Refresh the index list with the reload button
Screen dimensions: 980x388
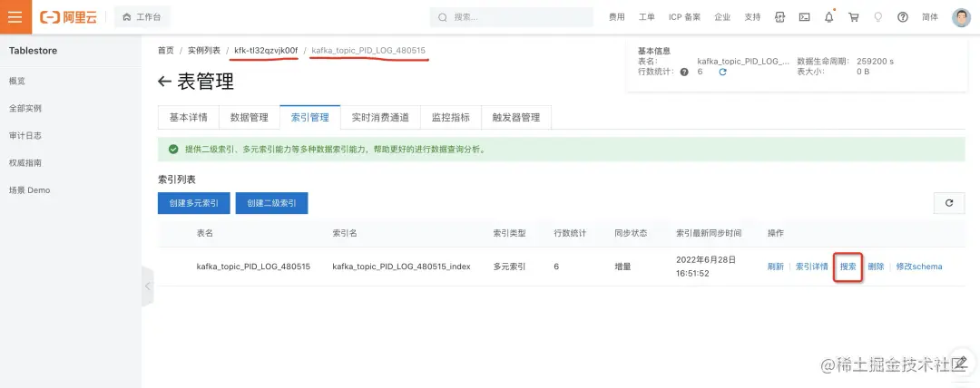coord(949,203)
